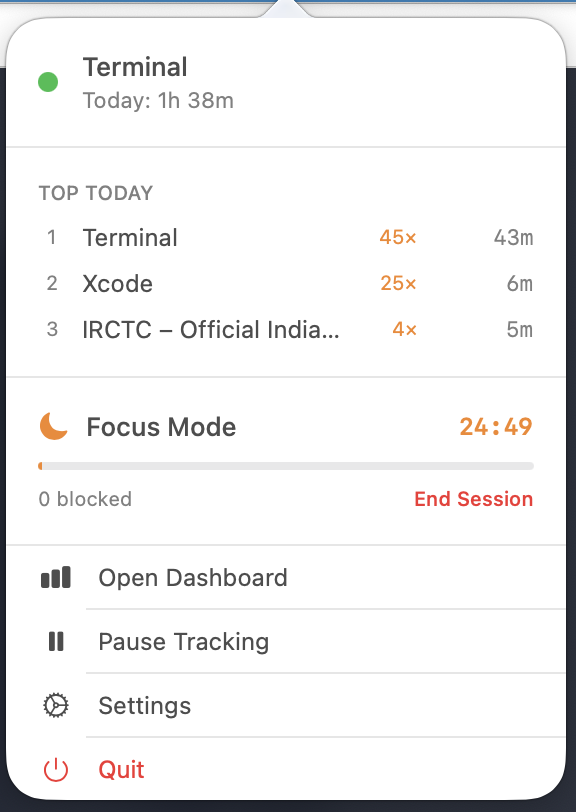Open the Settings menu entry
576x812 pixels.
click(x=144, y=705)
